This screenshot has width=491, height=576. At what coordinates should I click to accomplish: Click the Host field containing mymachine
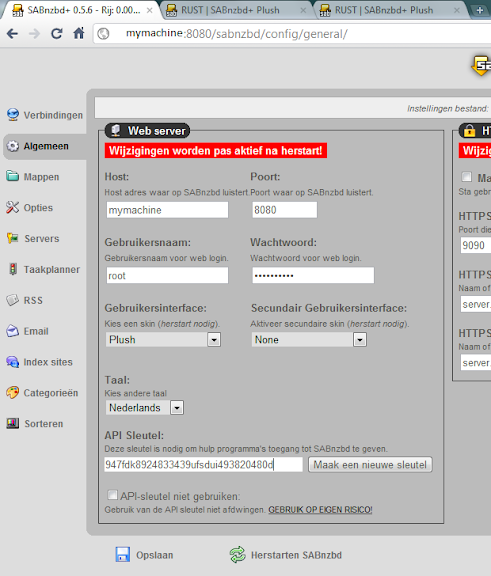click(167, 210)
